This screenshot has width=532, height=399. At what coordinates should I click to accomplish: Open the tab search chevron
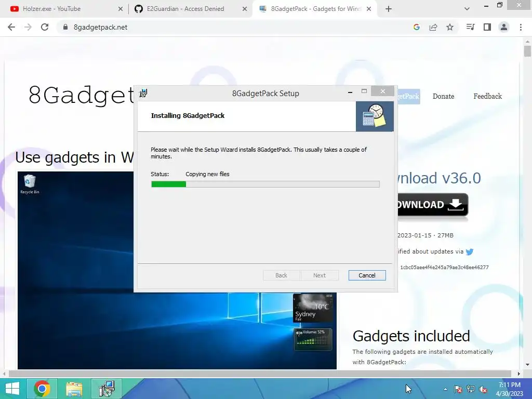pos(467,9)
